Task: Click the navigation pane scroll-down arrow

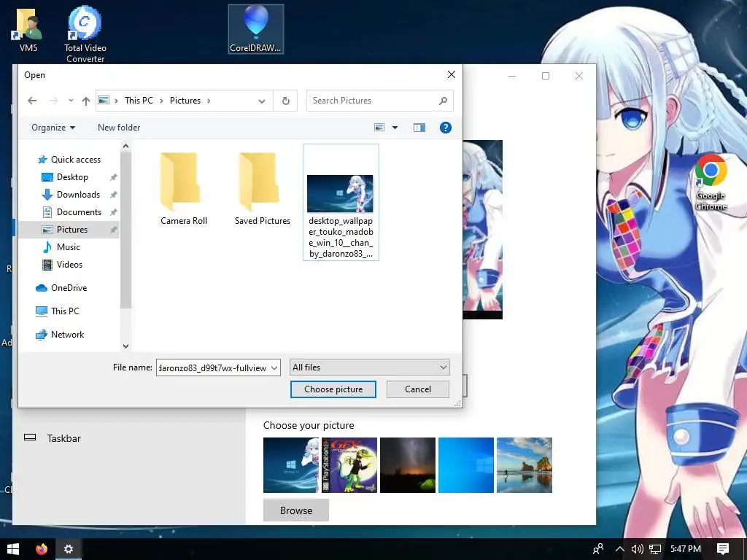Action: [125, 346]
